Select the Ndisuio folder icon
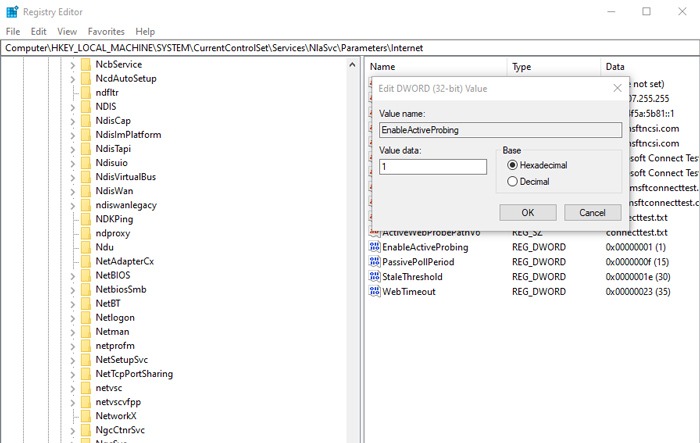The image size is (700, 443). click(86, 163)
